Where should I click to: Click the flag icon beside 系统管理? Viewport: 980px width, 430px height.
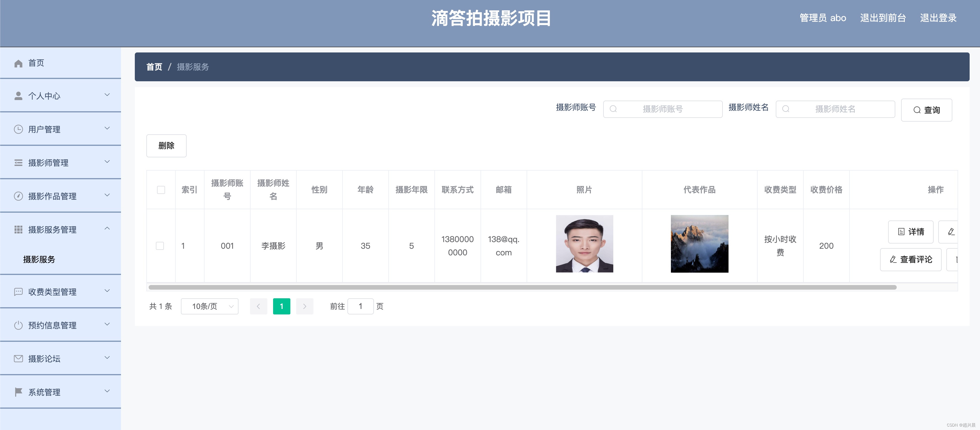click(18, 392)
